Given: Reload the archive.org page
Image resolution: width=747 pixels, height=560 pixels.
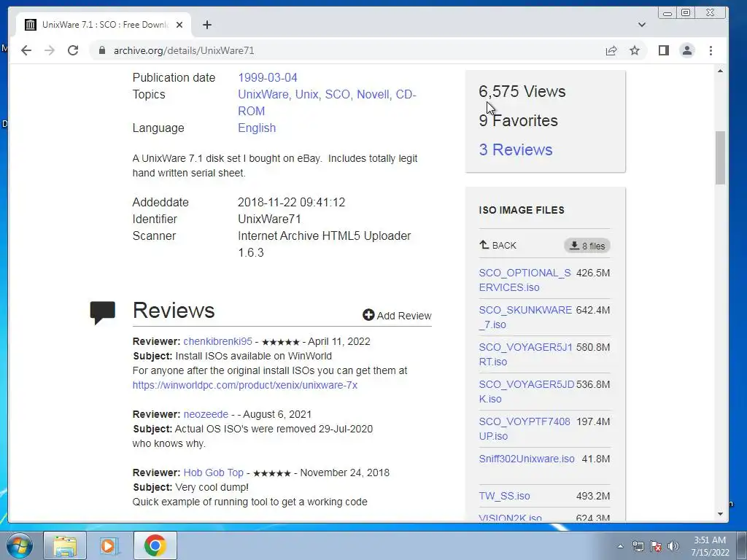Looking at the screenshot, I should pos(73,50).
